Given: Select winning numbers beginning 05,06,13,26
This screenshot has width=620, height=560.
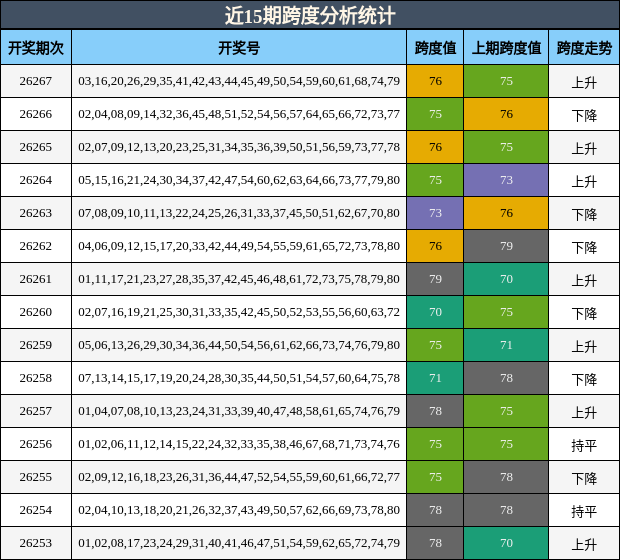Looking at the screenshot, I should tap(239, 345).
